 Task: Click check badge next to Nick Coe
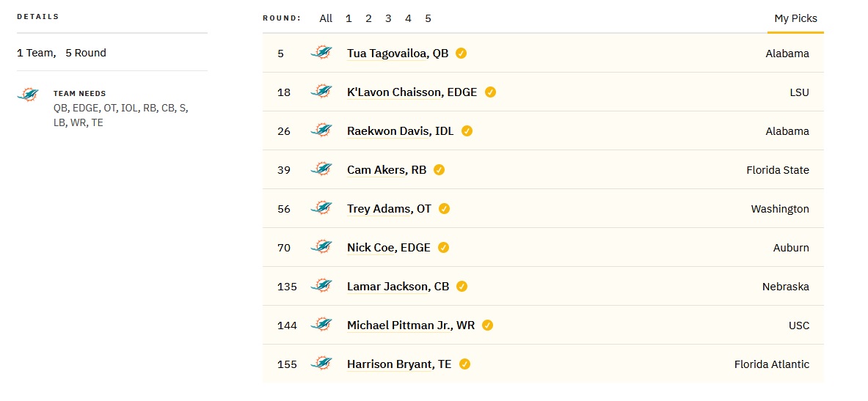(443, 247)
